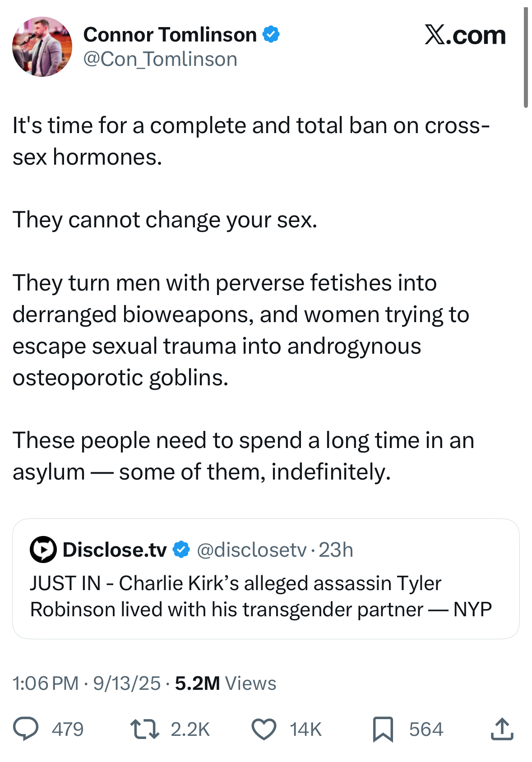Tap the 2.2K repost count
Image resolution: width=532 pixels, height=762 pixels.
click(x=190, y=730)
